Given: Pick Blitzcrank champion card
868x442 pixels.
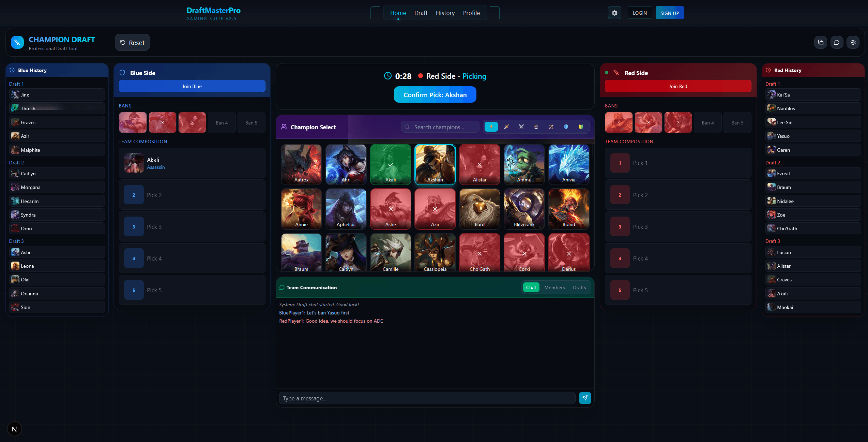Looking at the screenshot, I should click(x=524, y=209).
